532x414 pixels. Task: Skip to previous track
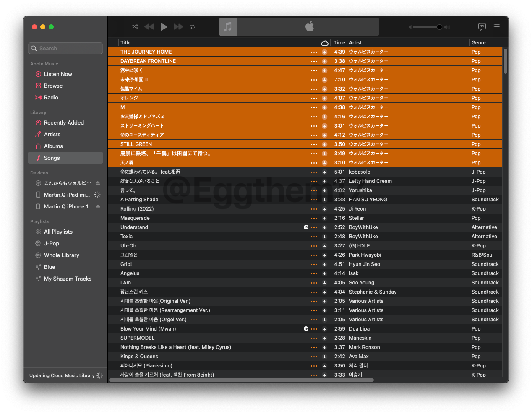point(149,26)
